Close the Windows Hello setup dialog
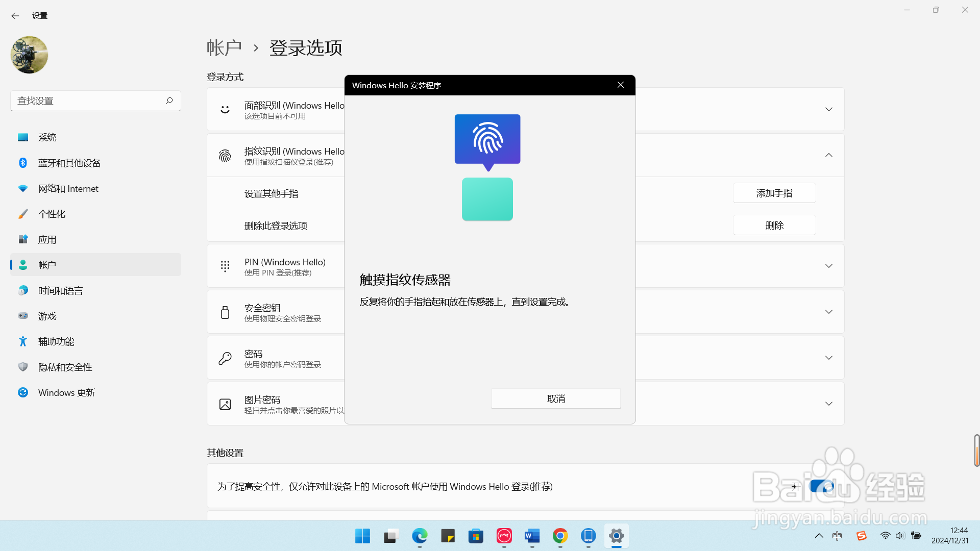 click(x=621, y=85)
